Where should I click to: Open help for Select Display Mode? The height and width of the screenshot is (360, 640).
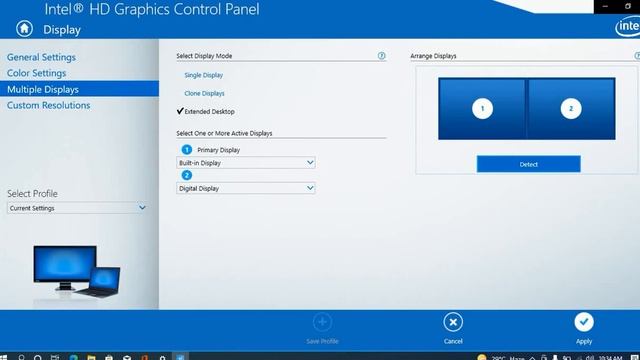click(x=381, y=56)
